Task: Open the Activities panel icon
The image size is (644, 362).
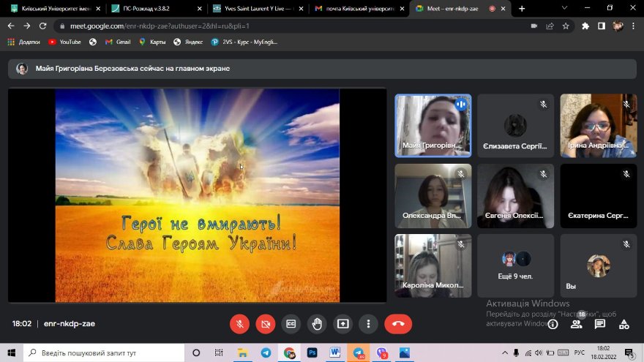Action: click(624, 324)
